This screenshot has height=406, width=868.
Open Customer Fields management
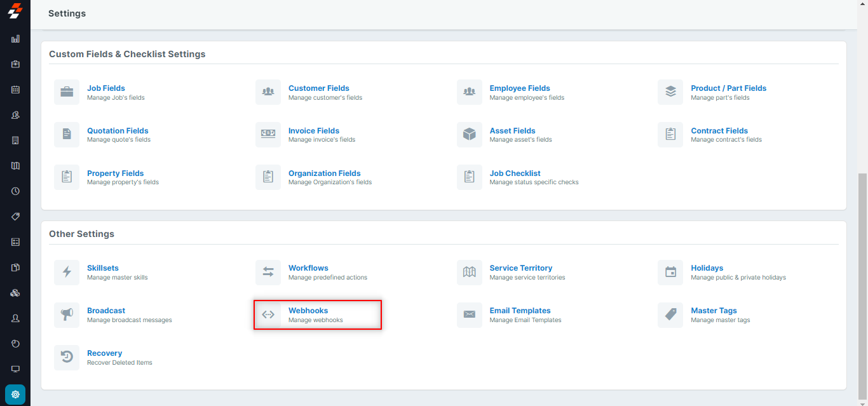[318, 88]
